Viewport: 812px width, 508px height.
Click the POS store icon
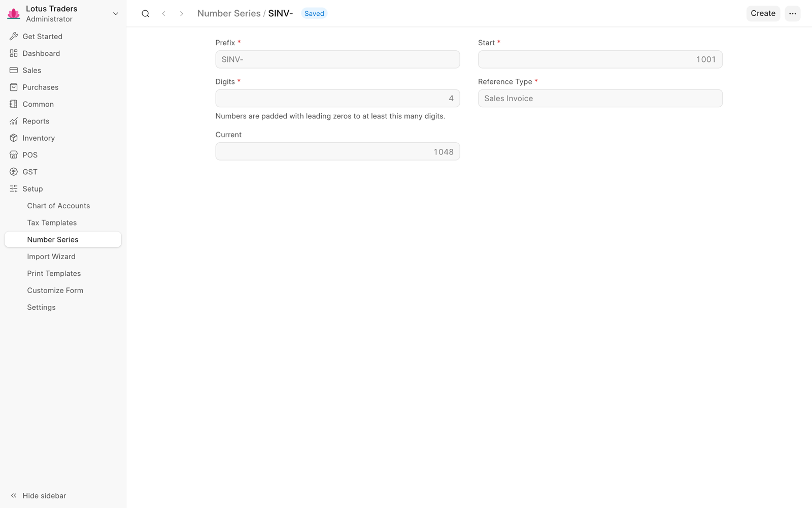(14, 155)
